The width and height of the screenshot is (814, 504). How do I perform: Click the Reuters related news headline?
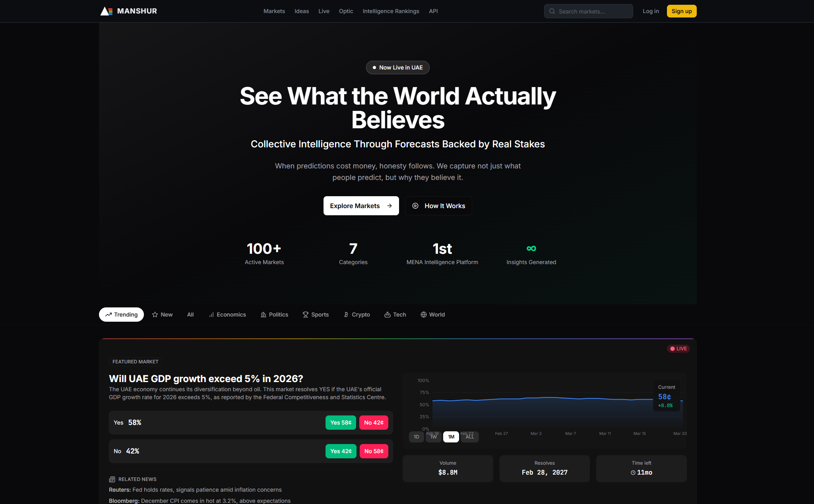pyautogui.click(x=195, y=490)
